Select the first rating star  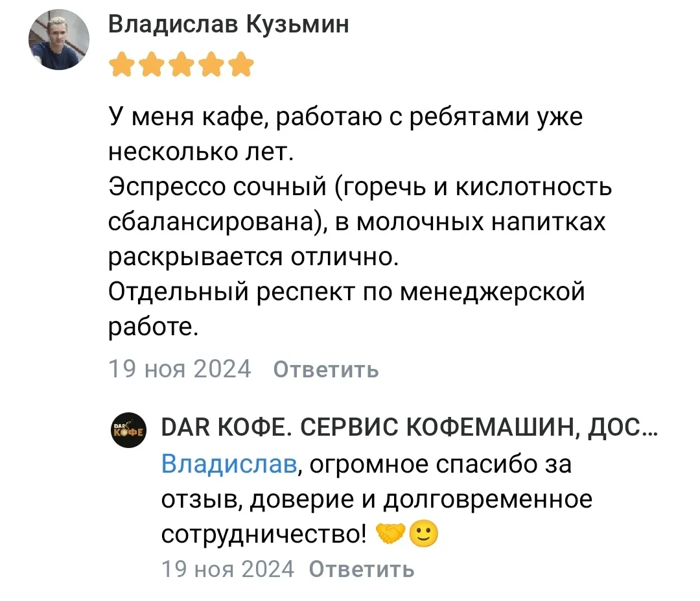121,65
